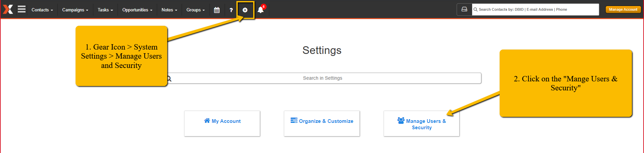Open the My Account settings card
This screenshot has width=644, height=153.
click(x=222, y=124)
